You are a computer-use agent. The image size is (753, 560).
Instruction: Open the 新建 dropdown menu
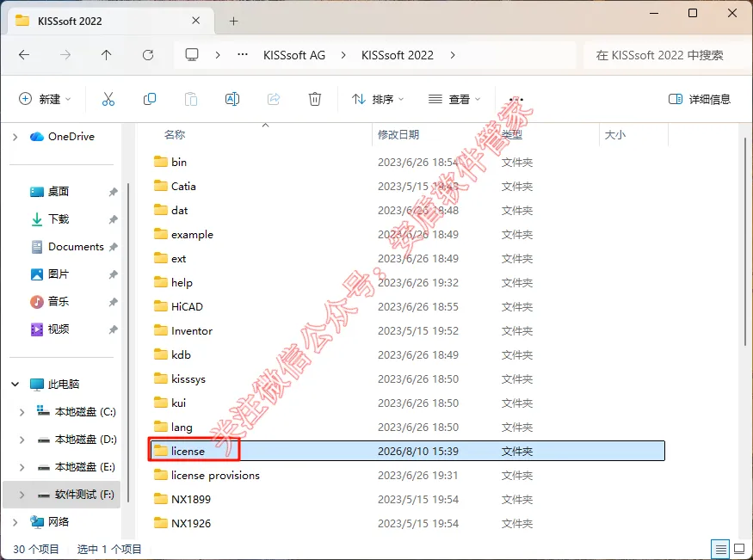pyautogui.click(x=45, y=99)
